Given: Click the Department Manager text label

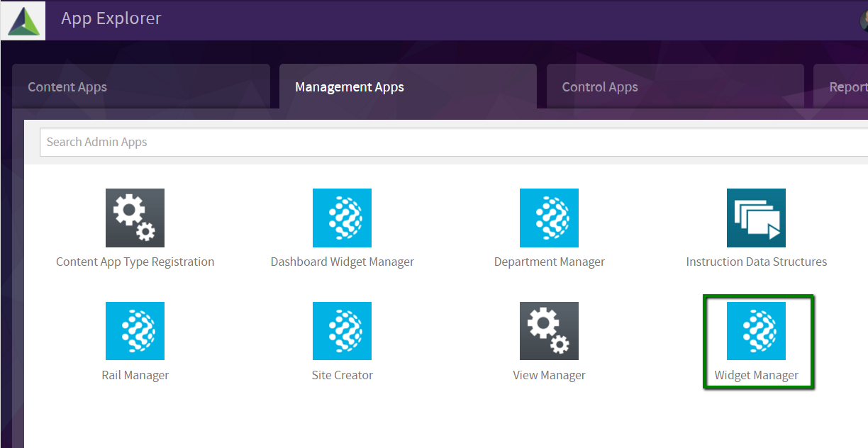Looking at the screenshot, I should coord(549,262).
